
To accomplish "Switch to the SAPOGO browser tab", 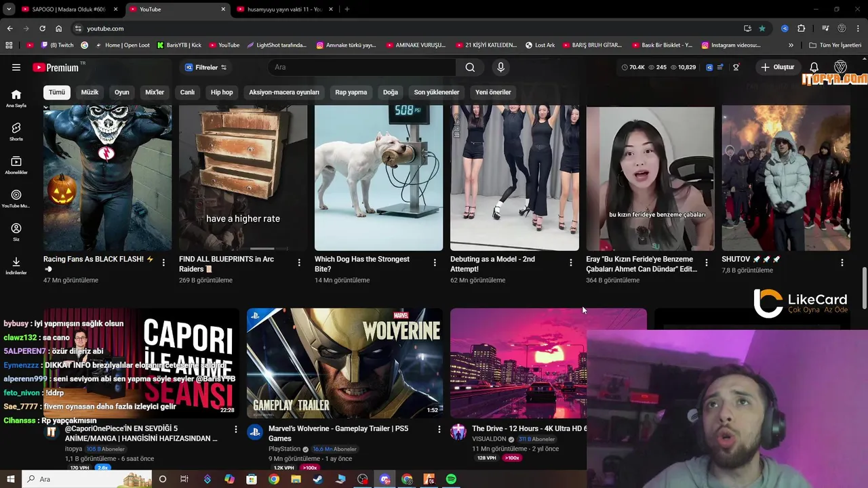I will (68, 9).
